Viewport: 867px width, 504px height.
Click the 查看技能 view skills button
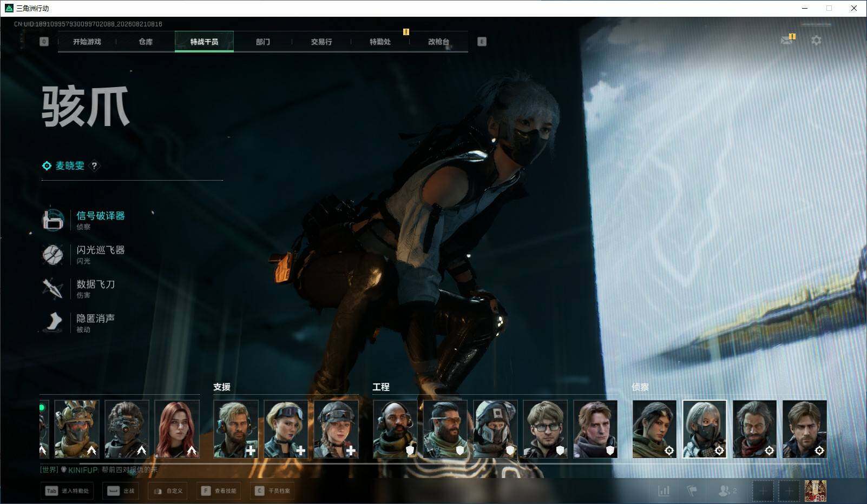[x=219, y=491]
